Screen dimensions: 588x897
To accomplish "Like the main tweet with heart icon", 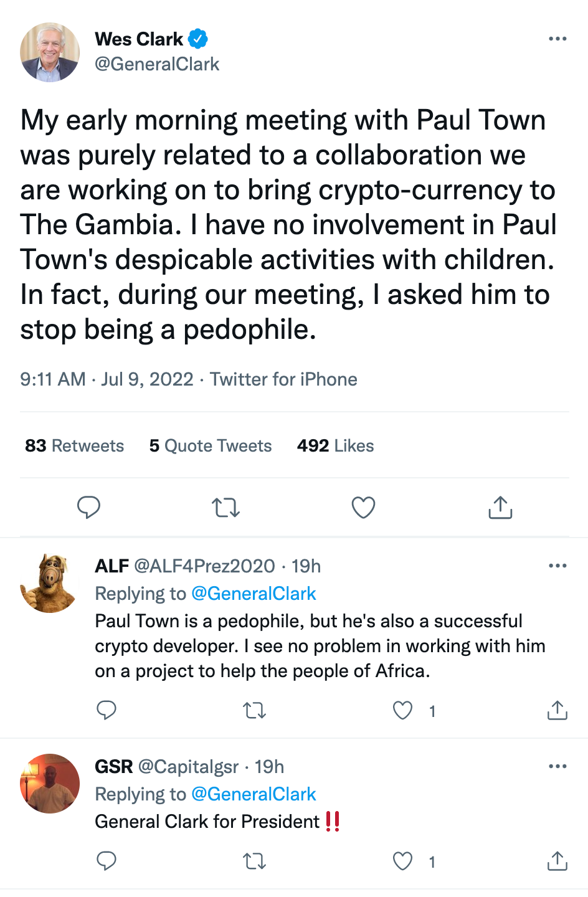I will point(363,508).
